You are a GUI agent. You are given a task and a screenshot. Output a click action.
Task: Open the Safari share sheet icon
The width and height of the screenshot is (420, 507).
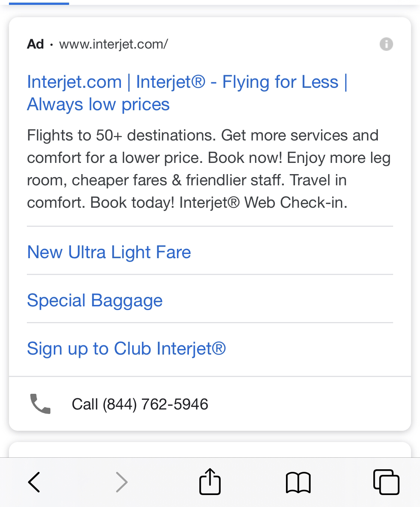pos(210,481)
